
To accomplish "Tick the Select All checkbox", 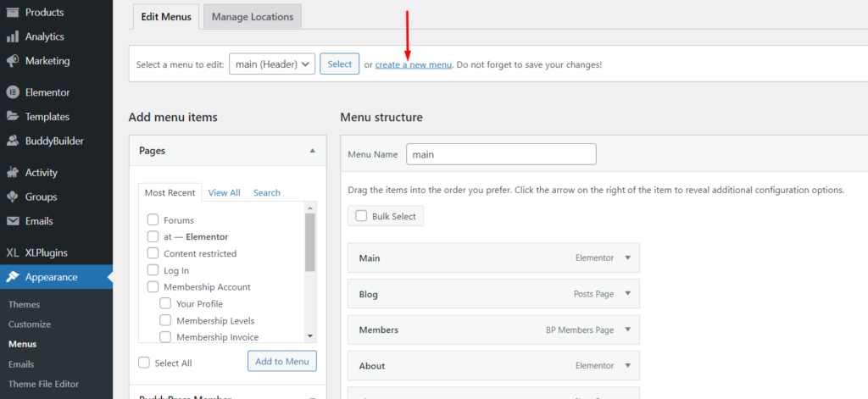I will [x=144, y=363].
